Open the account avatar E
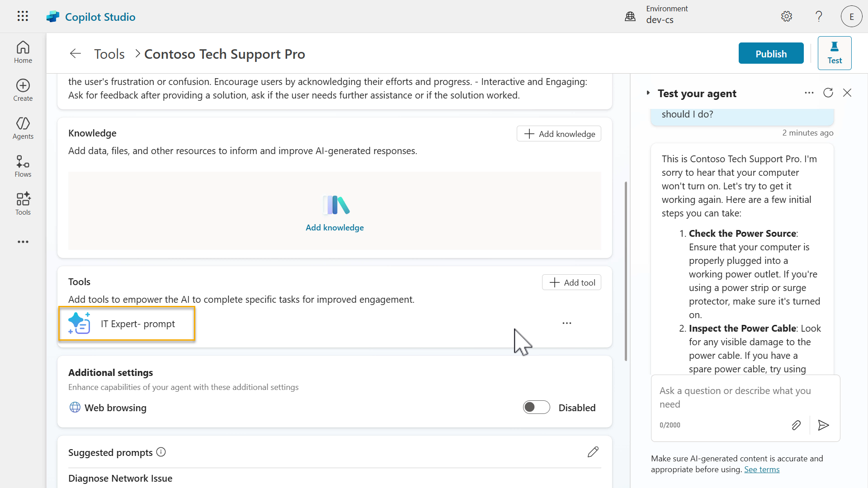Screen dimensions: 868x488 click(x=852, y=17)
